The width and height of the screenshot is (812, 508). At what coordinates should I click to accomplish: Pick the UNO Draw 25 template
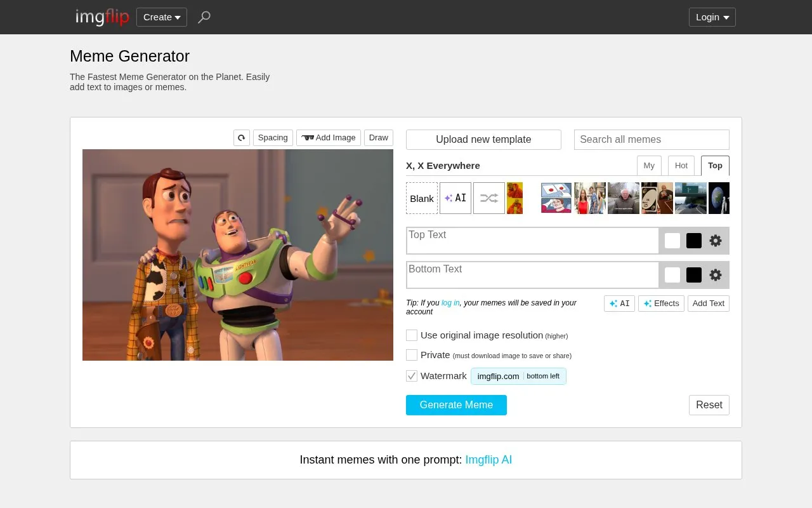[x=657, y=198]
